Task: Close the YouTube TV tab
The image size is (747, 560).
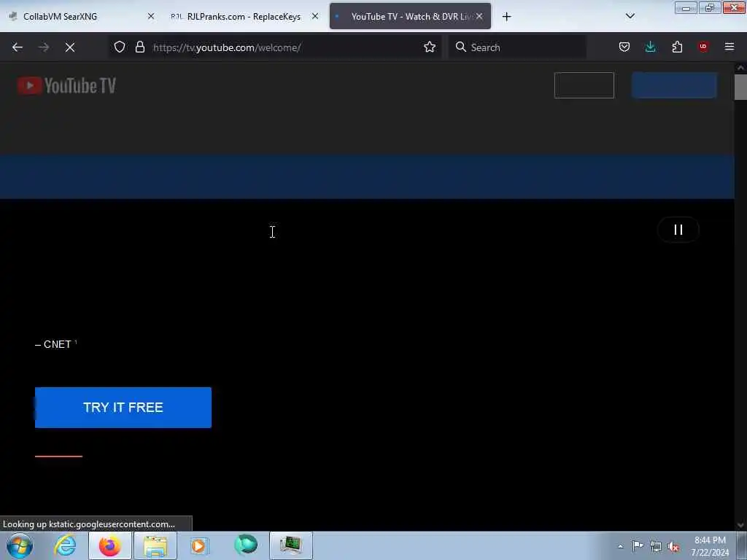Action: 479,16
